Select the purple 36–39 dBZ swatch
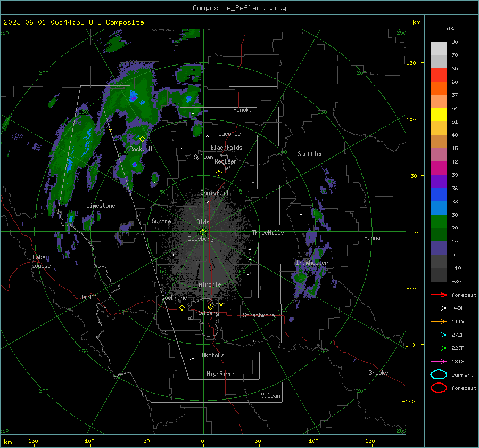479x448 pixels. [439, 181]
